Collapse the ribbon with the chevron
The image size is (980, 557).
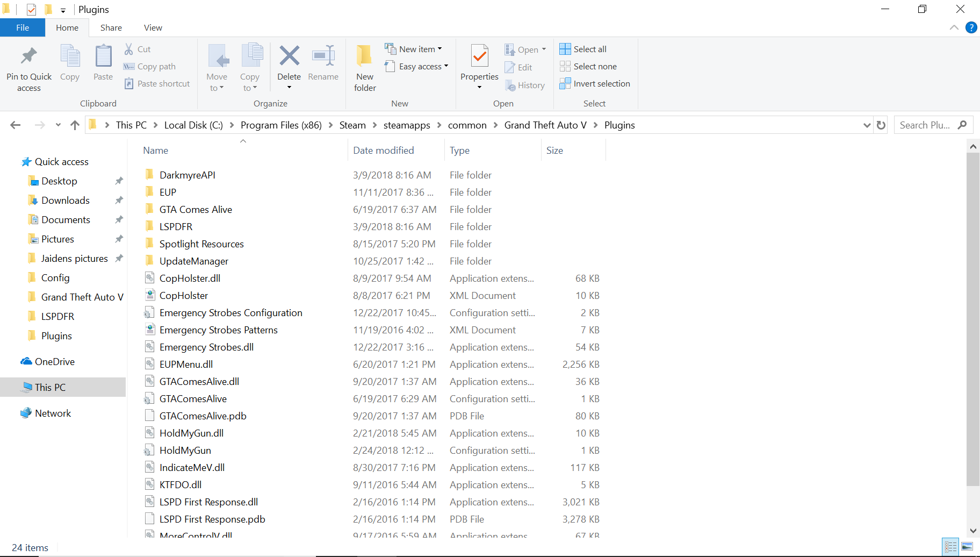click(954, 27)
